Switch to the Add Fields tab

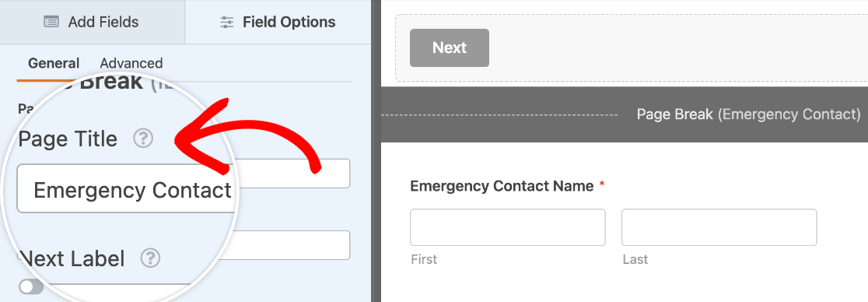click(92, 22)
